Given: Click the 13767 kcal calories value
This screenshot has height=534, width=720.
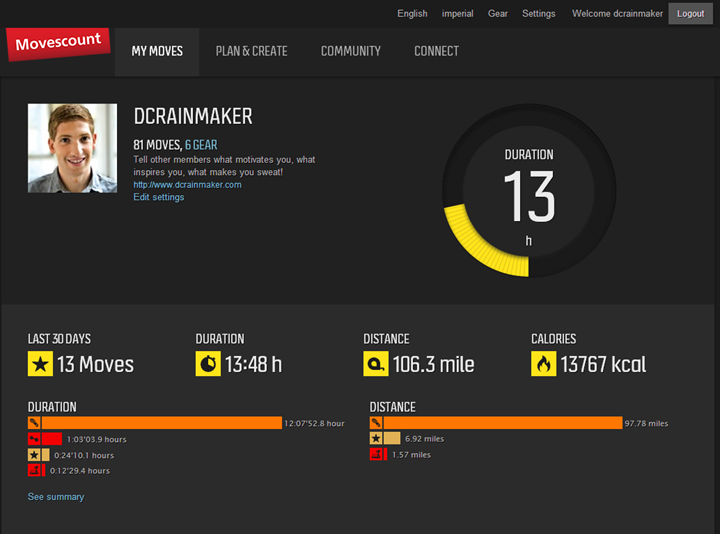Looking at the screenshot, I should (x=603, y=365).
